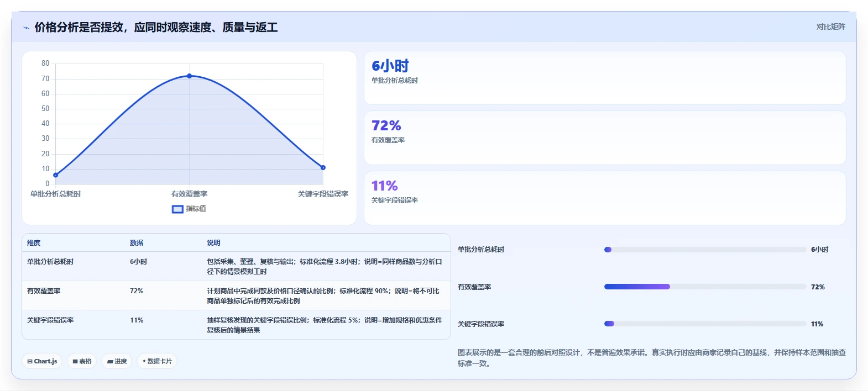The image size is (868, 391).
Task: Click the 关键字段错误率 11% progress bar
Action: 705,324
